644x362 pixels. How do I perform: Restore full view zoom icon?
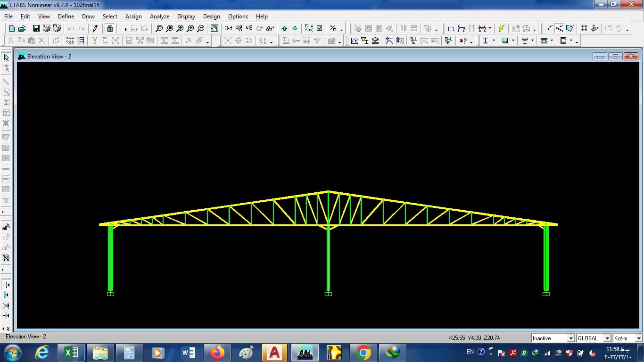pos(170,28)
